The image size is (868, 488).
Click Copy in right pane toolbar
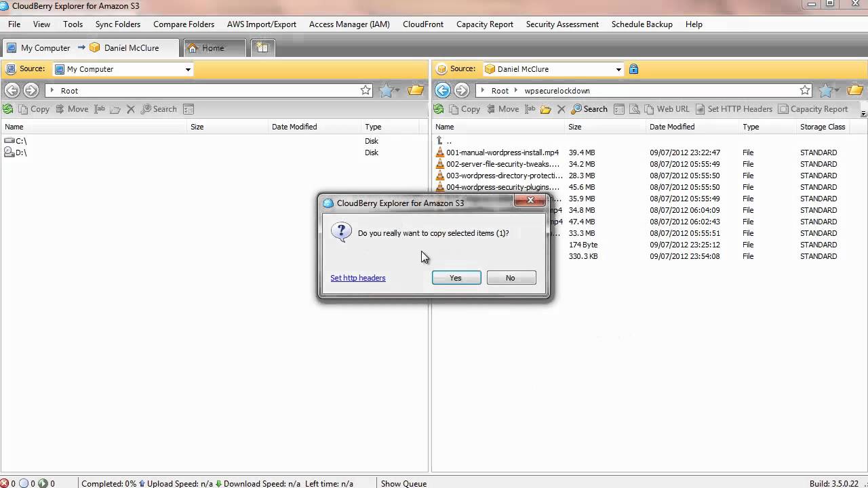click(465, 109)
